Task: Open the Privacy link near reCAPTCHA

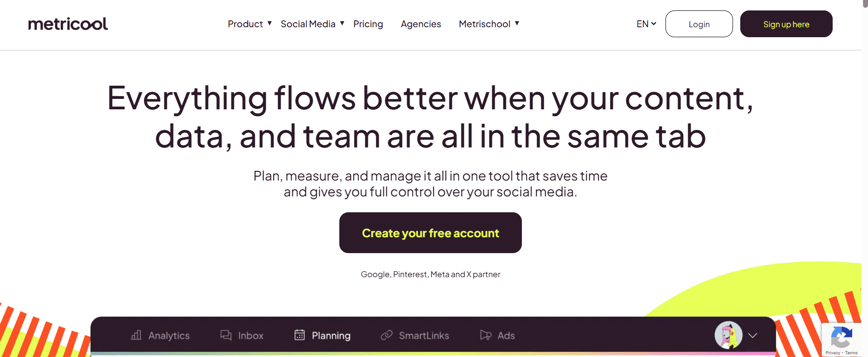Action: tap(833, 353)
